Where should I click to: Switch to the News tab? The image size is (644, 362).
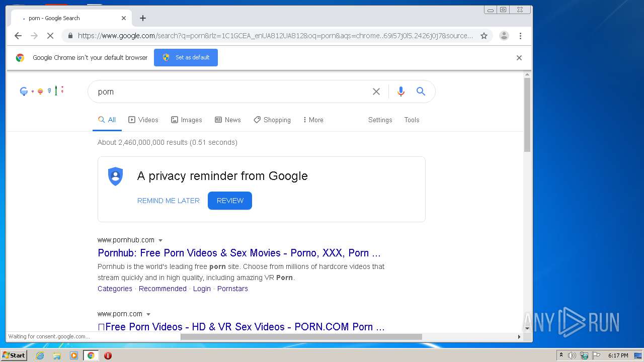(228, 120)
